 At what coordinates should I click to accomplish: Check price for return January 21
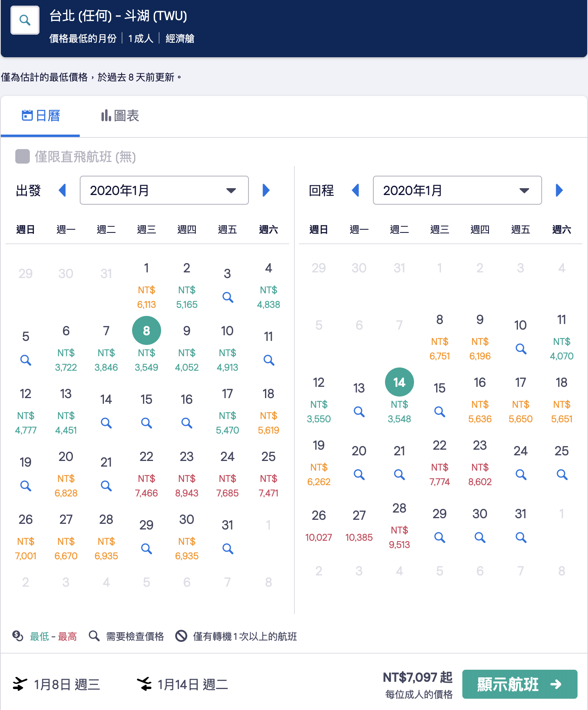pyautogui.click(x=400, y=475)
